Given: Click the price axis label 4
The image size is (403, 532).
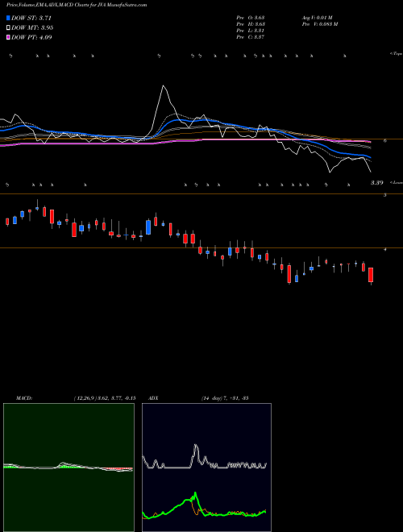Looking at the screenshot, I should coord(385,249).
